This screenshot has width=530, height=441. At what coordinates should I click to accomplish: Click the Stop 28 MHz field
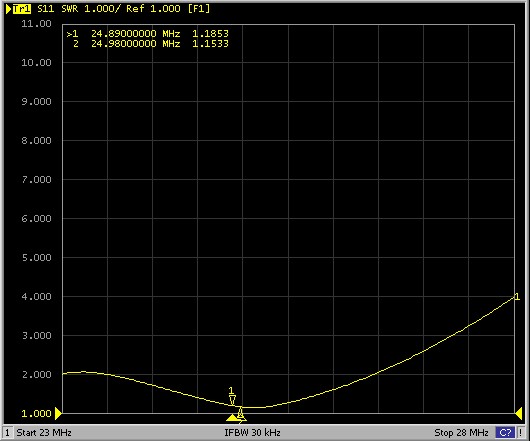[461, 433]
